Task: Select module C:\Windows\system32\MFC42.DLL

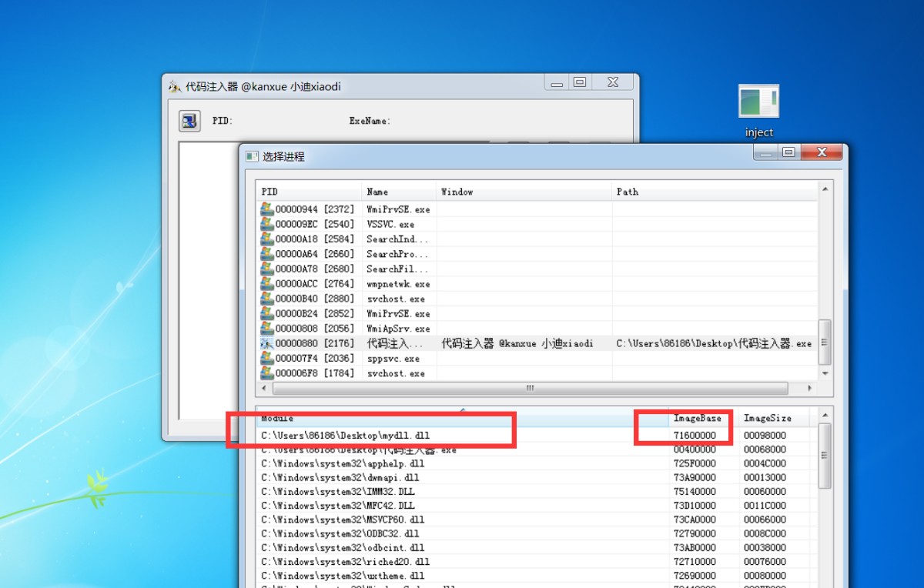Action: click(x=338, y=506)
